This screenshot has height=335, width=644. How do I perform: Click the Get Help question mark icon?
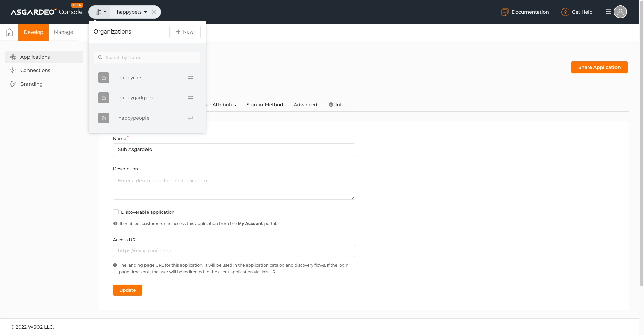565,12
